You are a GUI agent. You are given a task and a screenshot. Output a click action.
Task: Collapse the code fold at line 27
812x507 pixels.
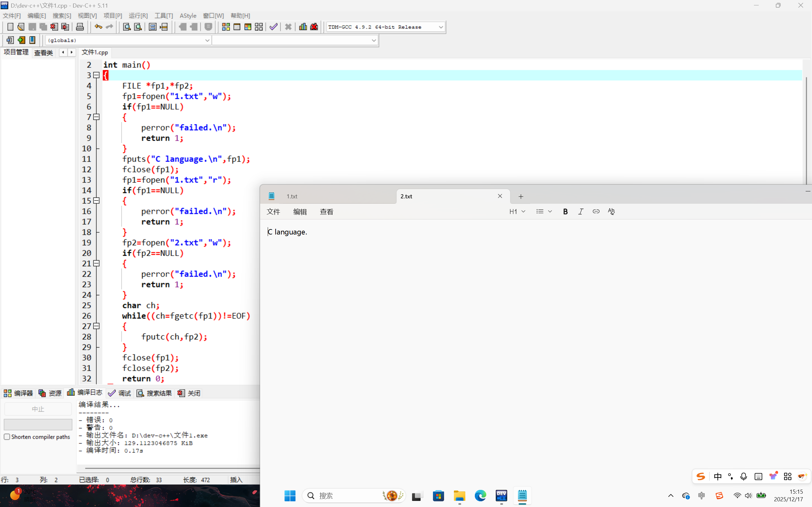point(97,326)
